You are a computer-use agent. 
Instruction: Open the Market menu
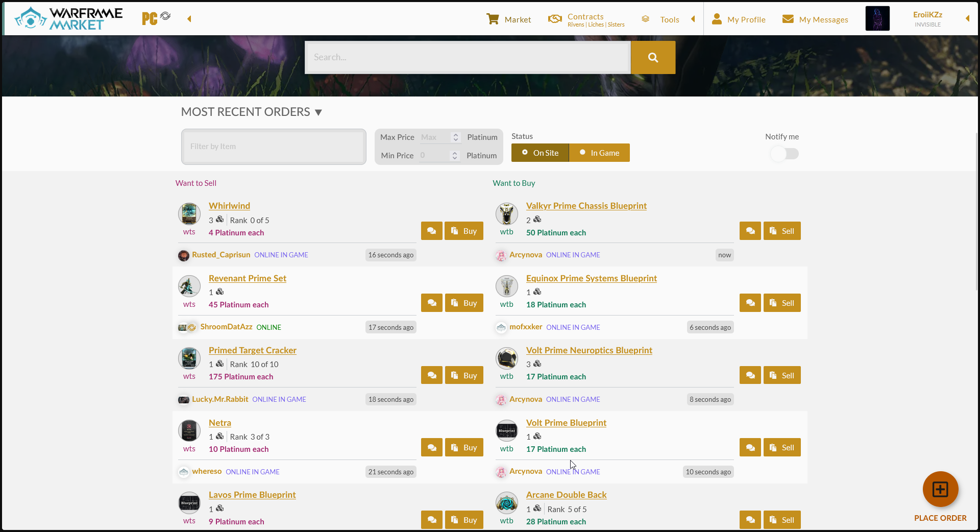(x=508, y=19)
